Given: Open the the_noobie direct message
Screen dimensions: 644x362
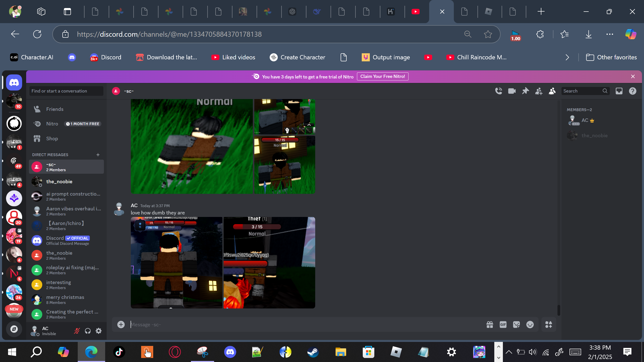Looking at the screenshot, I should click(59, 182).
